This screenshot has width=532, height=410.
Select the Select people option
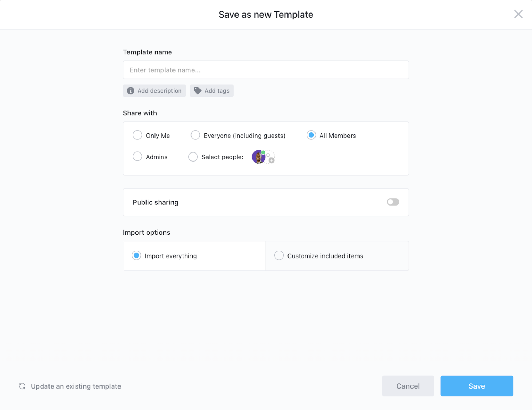[x=193, y=157]
